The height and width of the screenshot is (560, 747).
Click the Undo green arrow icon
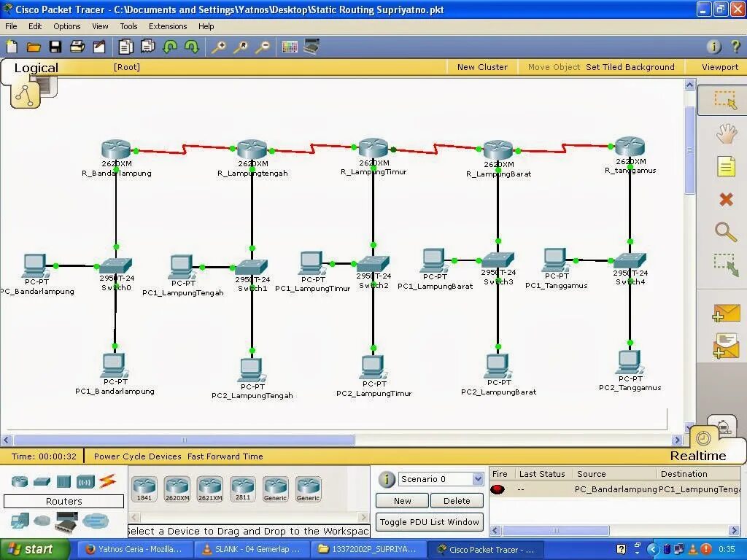click(x=170, y=47)
